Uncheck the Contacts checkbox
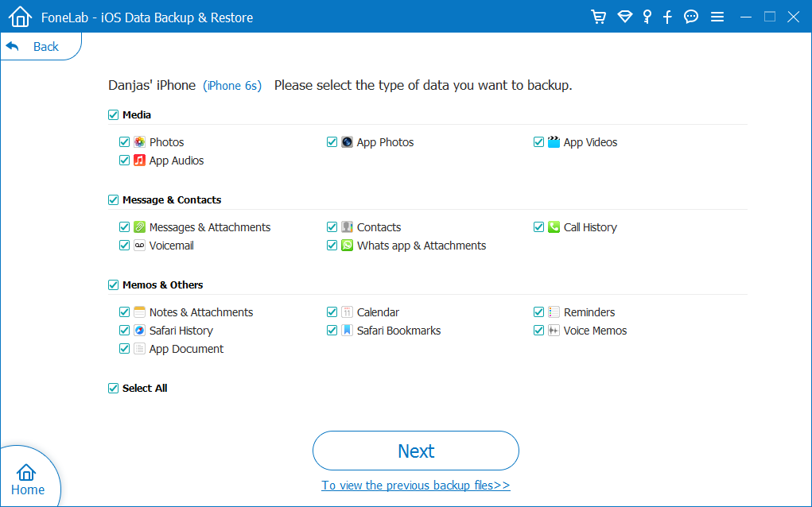The height and width of the screenshot is (507, 812). 332,226
